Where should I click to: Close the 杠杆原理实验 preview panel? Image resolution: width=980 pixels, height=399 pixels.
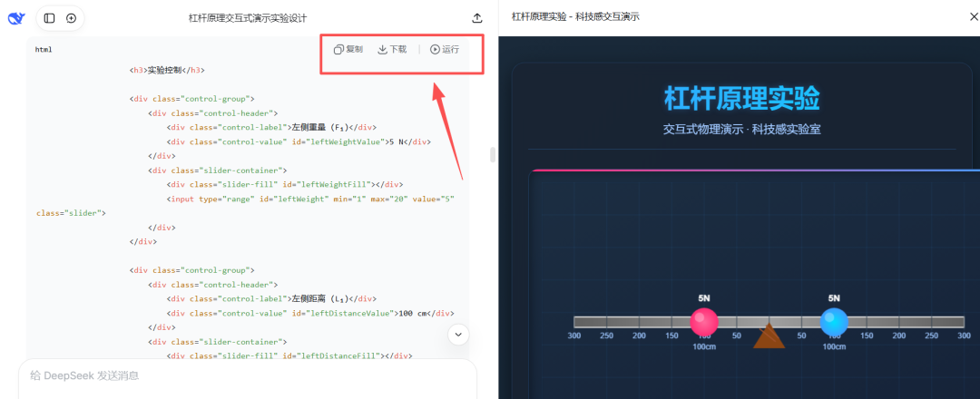click(x=962, y=16)
